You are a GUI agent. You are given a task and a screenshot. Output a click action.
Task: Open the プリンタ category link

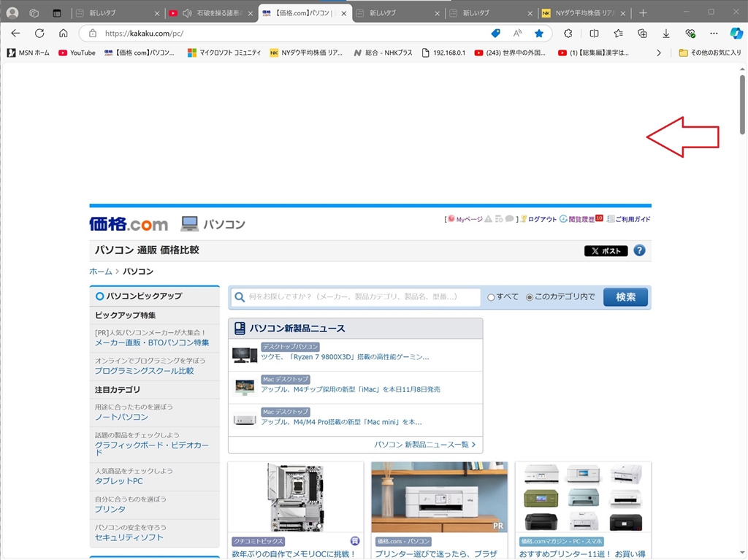click(x=110, y=509)
